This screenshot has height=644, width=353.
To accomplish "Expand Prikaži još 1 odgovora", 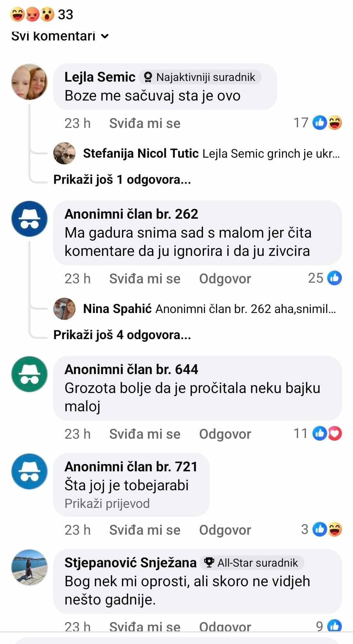I will click(122, 180).
